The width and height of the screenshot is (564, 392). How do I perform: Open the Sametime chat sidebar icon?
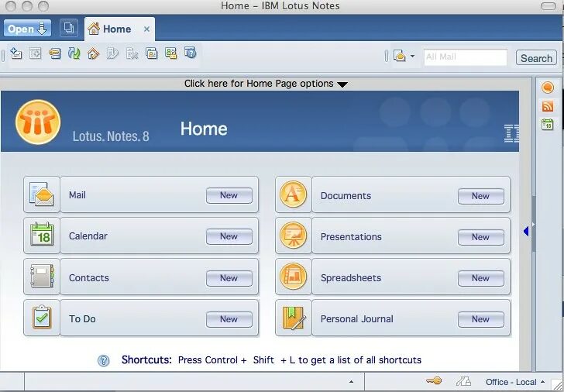(548, 88)
